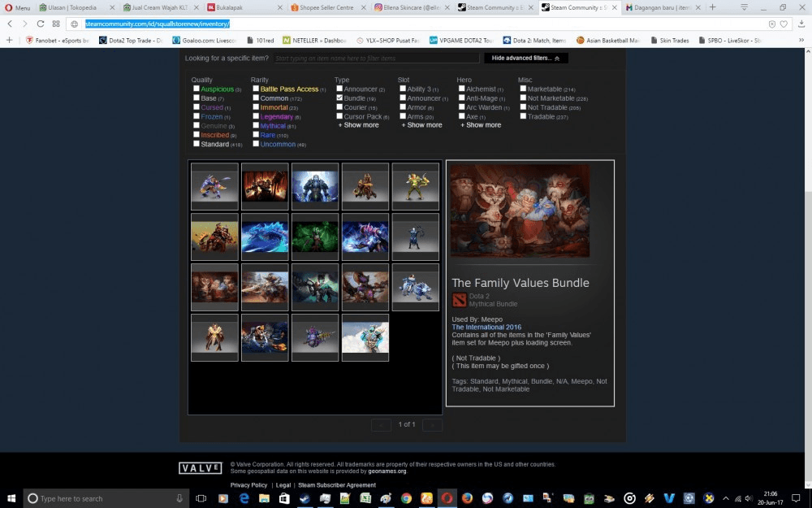Screen dimensions: 812x508
Task: Check the Immortal rarity filter
Action: tap(256, 106)
